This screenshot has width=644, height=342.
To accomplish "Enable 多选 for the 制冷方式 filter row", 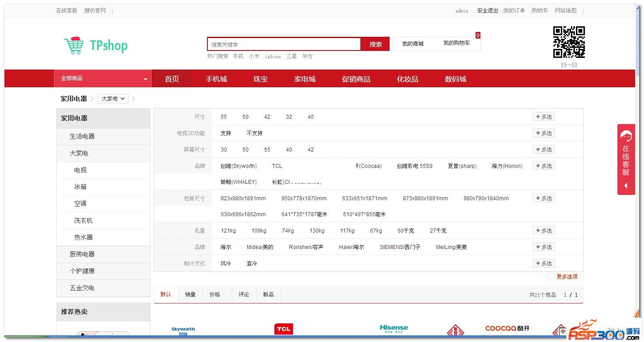I will 543,264.
